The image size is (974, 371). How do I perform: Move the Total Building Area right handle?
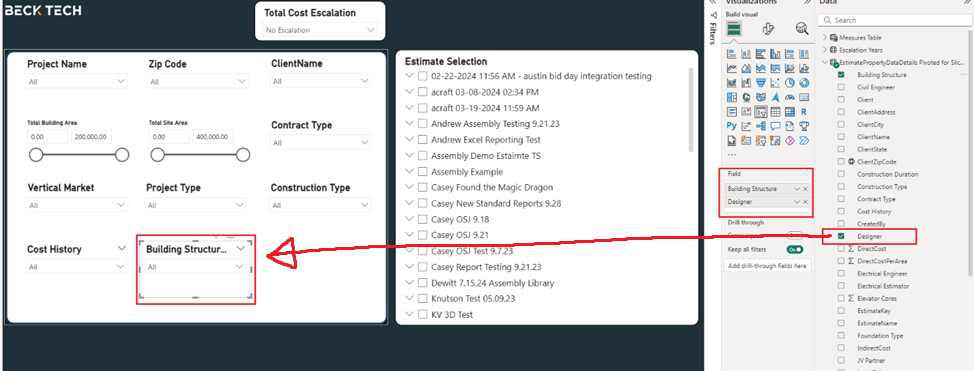(x=122, y=155)
